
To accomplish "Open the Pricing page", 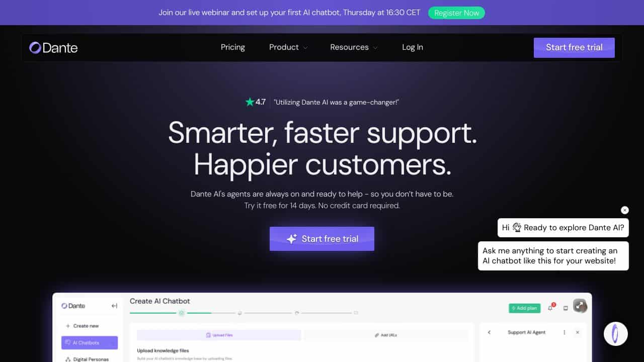I will point(233,47).
